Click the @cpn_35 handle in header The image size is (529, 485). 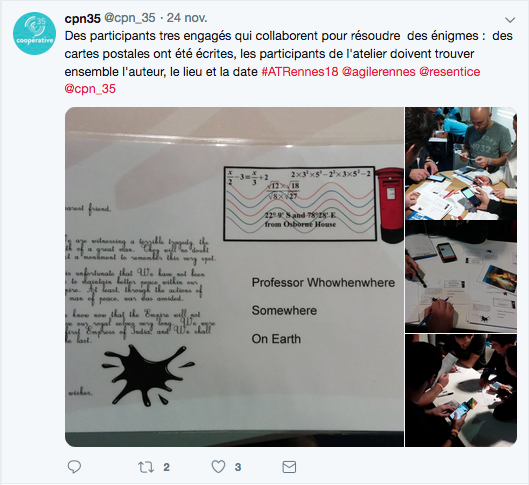click(130, 18)
